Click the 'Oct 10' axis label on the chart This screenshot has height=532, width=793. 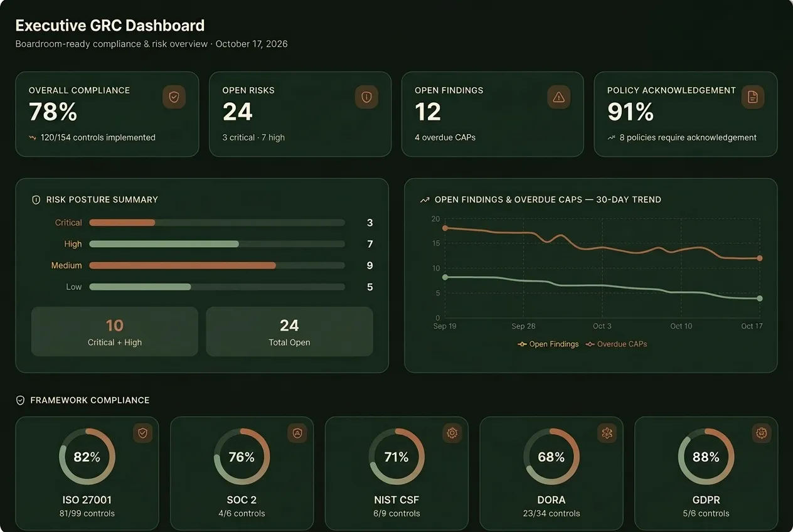point(681,326)
